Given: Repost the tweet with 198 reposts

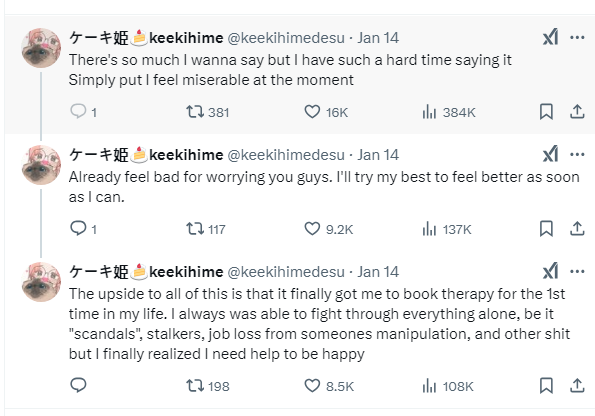Looking at the screenshot, I should point(195,386).
